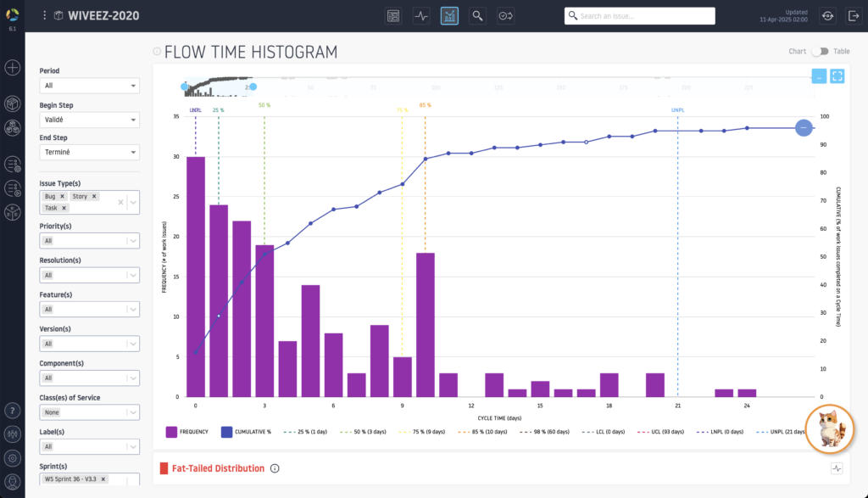Click the magnifier icon in top toolbar
This screenshot has width=868, height=498.
[x=478, y=15]
